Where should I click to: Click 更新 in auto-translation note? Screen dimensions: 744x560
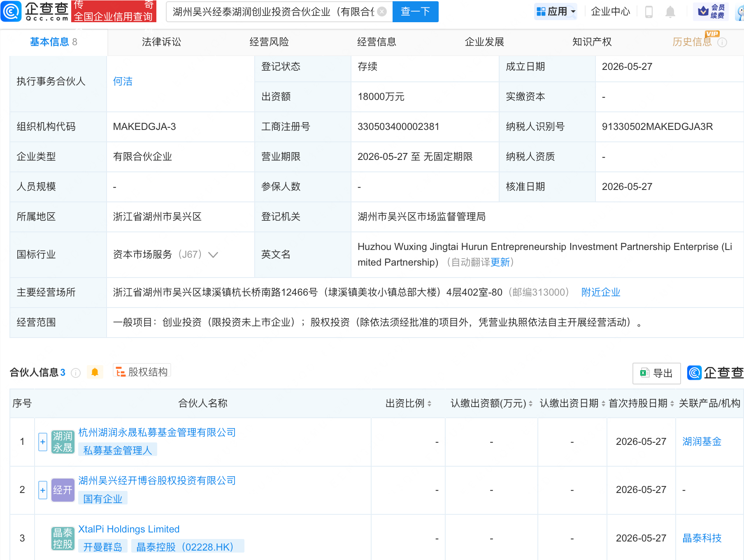point(500,262)
